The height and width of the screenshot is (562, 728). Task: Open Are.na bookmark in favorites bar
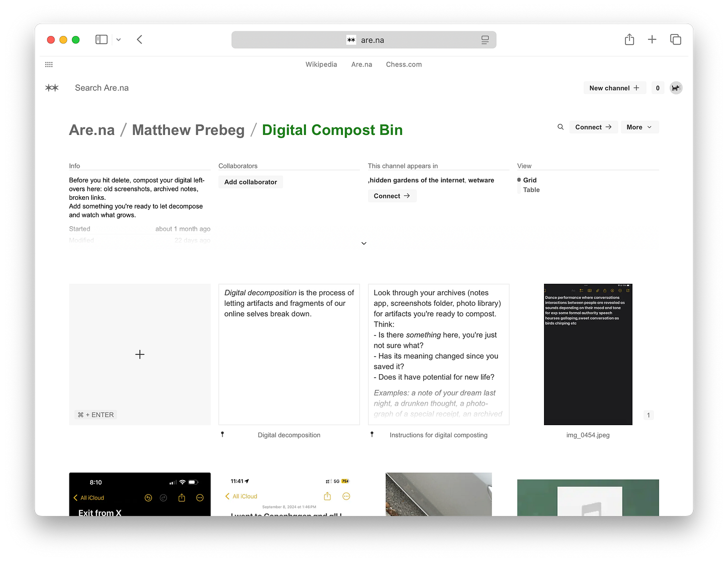[x=361, y=64]
